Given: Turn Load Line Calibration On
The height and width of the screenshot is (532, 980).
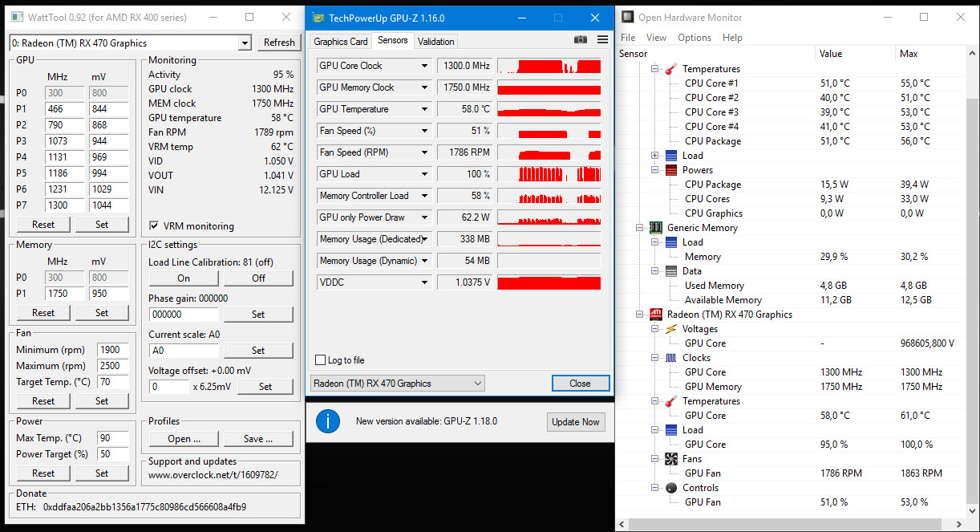Looking at the screenshot, I should point(184,278).
